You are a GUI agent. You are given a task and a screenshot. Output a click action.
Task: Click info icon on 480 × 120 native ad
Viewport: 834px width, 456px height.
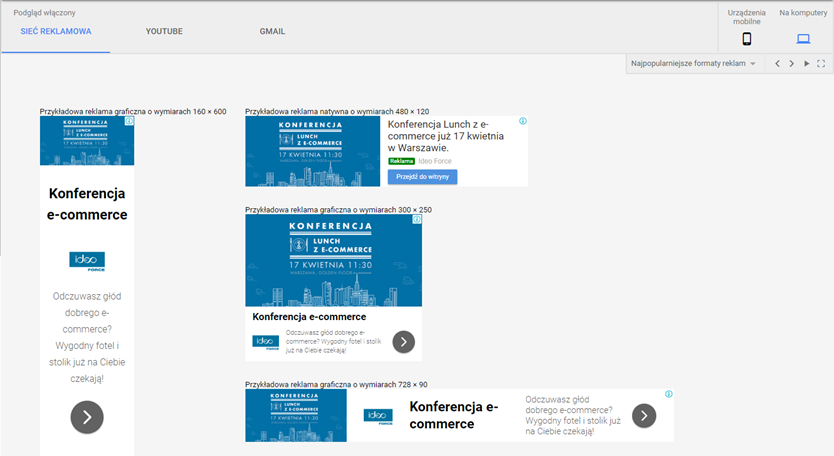522,122
